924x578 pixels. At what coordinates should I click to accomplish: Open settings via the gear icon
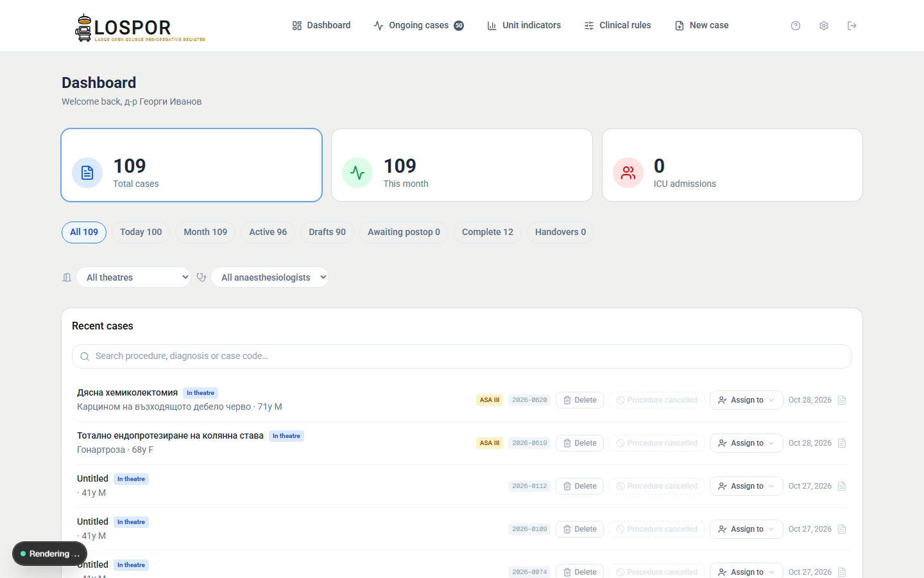[x=824, y=26]
